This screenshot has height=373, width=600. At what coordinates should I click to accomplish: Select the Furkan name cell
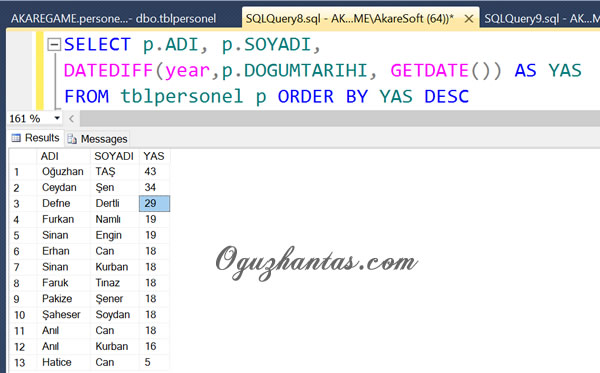[64, 219]
